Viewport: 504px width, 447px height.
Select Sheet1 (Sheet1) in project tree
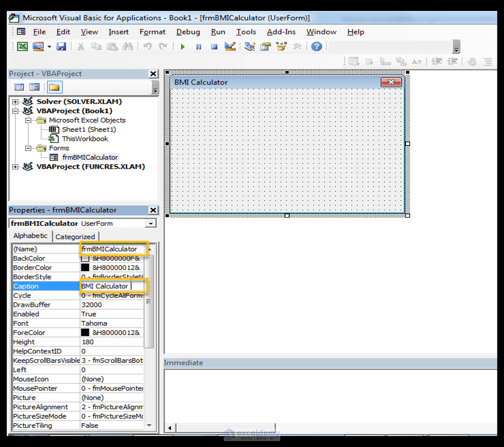89,129
